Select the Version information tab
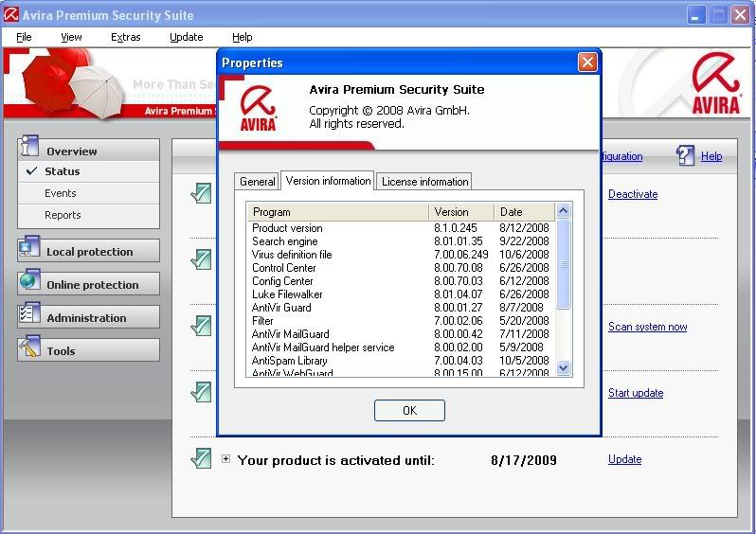 click(328, 181)
